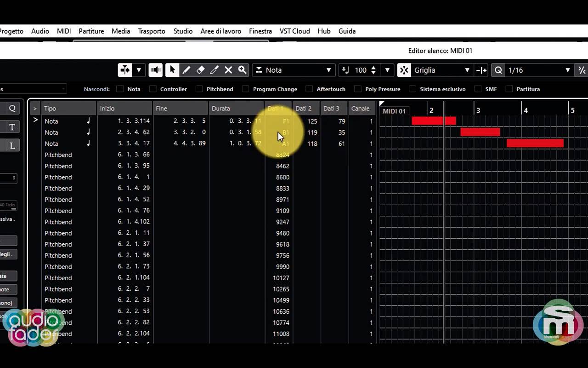588x368 pixels.
Task: Click the Pitchbend row starting at 6.1.4.29
Action: pyautogui.click(x=209, y=189)
